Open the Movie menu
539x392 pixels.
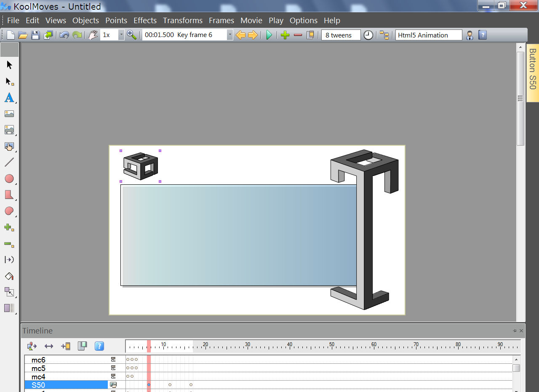click(x=251, y=21)
